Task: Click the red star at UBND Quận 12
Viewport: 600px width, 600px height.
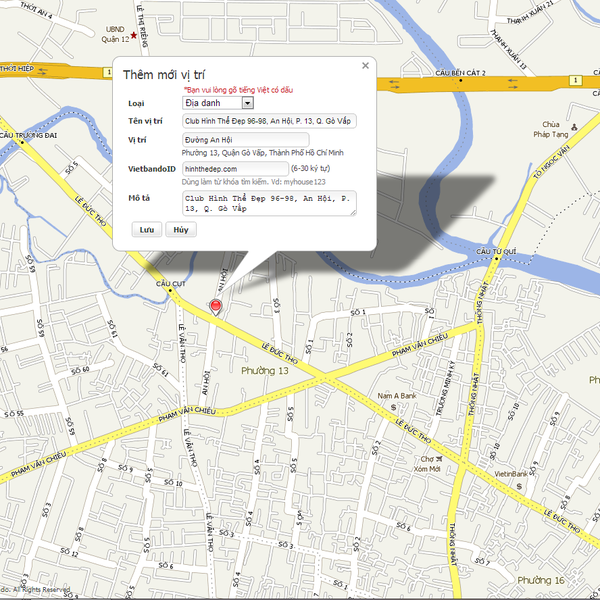Action: click(134, 35)
